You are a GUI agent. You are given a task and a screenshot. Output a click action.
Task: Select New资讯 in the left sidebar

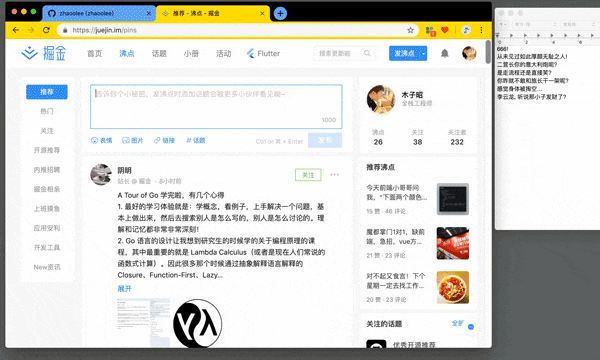(47, 267)
